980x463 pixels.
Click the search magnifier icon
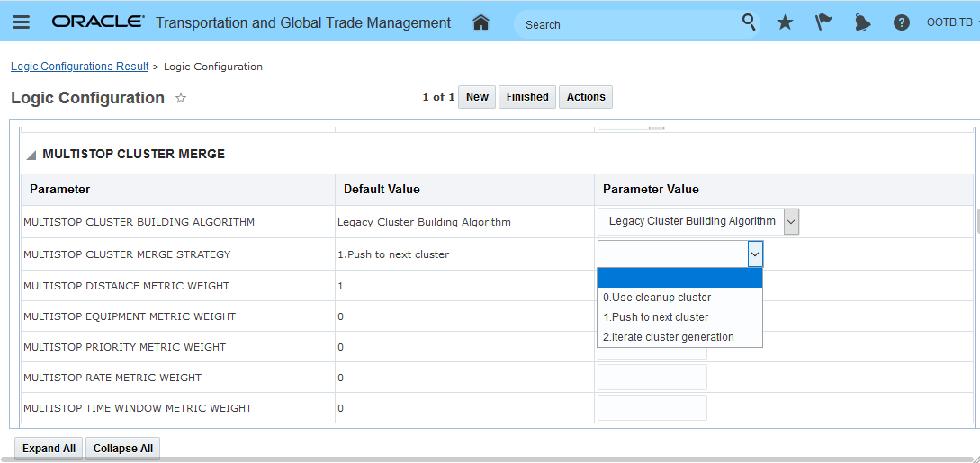click(749, 22)
